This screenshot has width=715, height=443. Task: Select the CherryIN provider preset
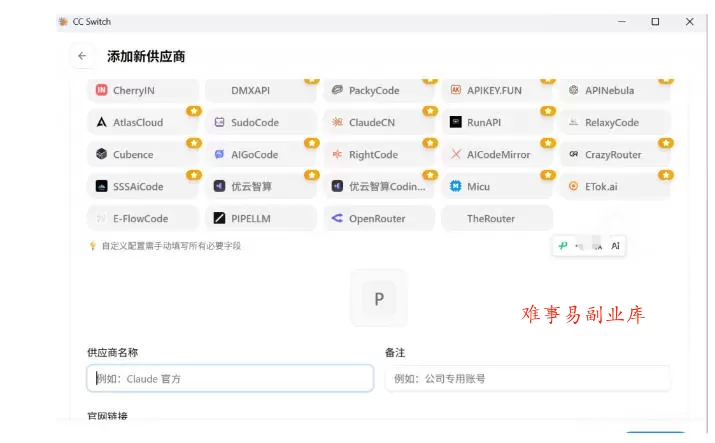click(x=143, y=90)
